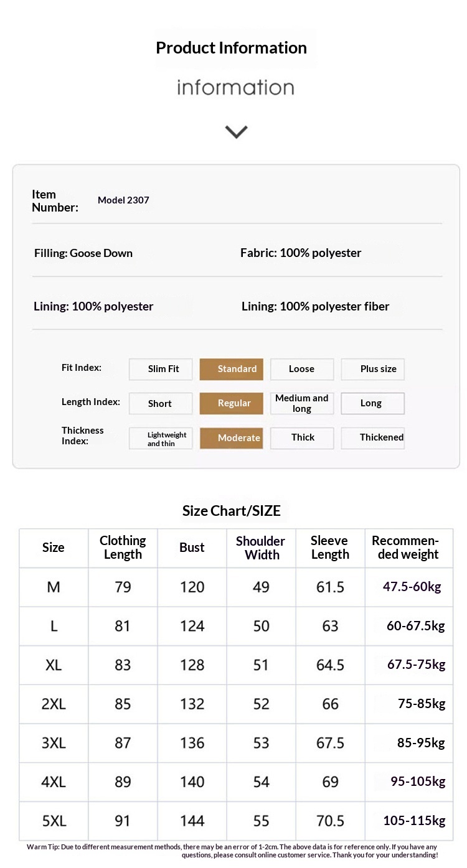Pick the Long length option
The height and width of the screenshot is (868, 467).
[373, 403]
